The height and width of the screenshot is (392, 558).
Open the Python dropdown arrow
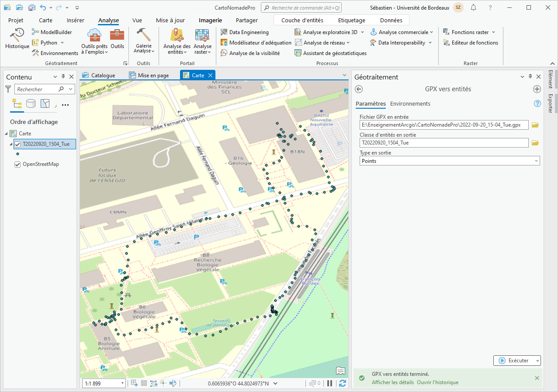click(x=62, y=43)
